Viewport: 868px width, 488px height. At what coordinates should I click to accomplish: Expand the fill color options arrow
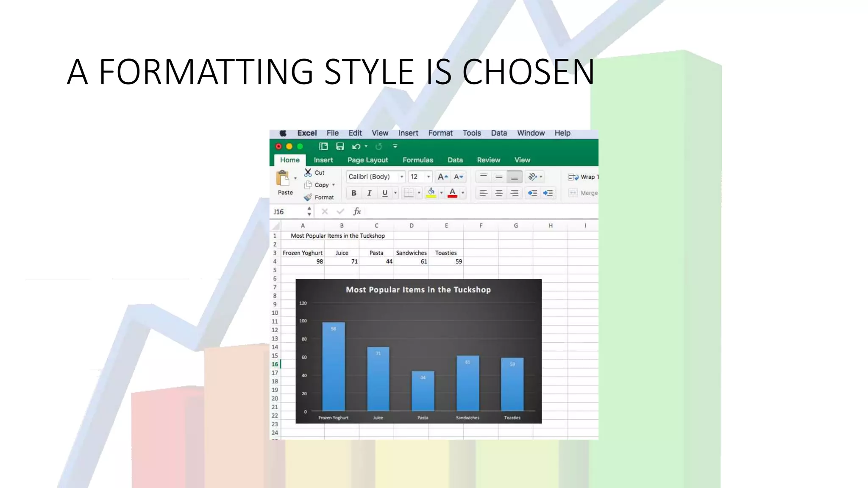[x=441, y=193]
